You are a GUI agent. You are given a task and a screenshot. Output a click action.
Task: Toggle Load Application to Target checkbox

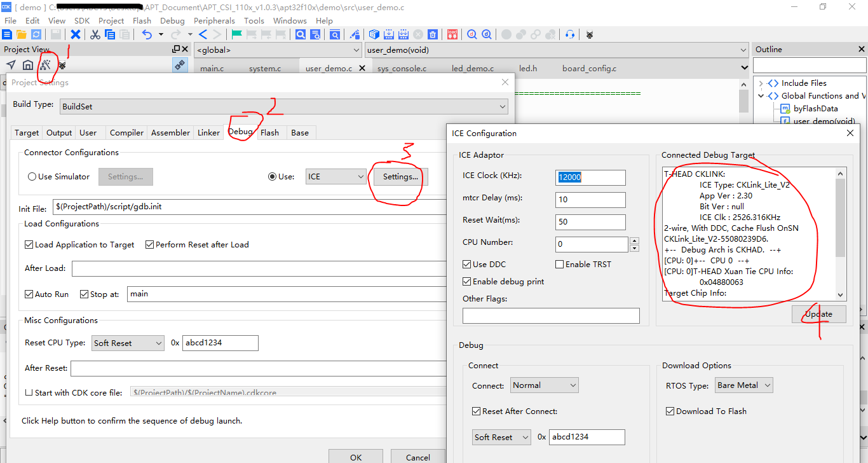click(29, 245)
